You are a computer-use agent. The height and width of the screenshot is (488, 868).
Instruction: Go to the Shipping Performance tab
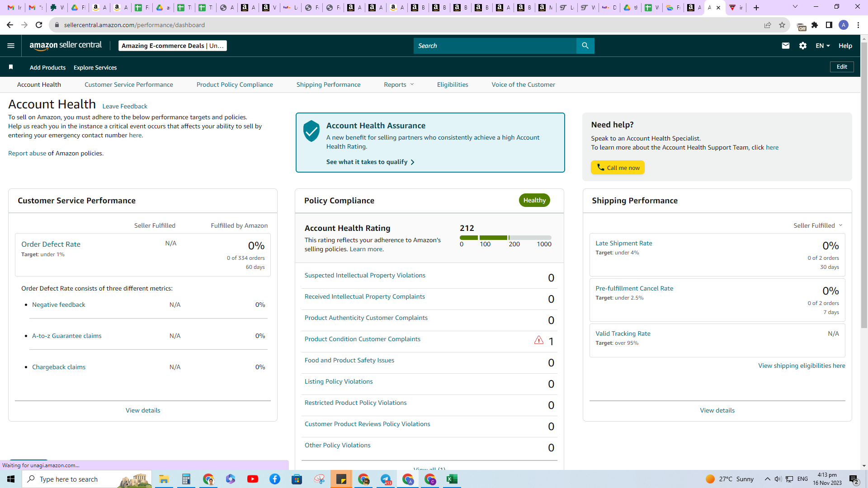(329, 84)
